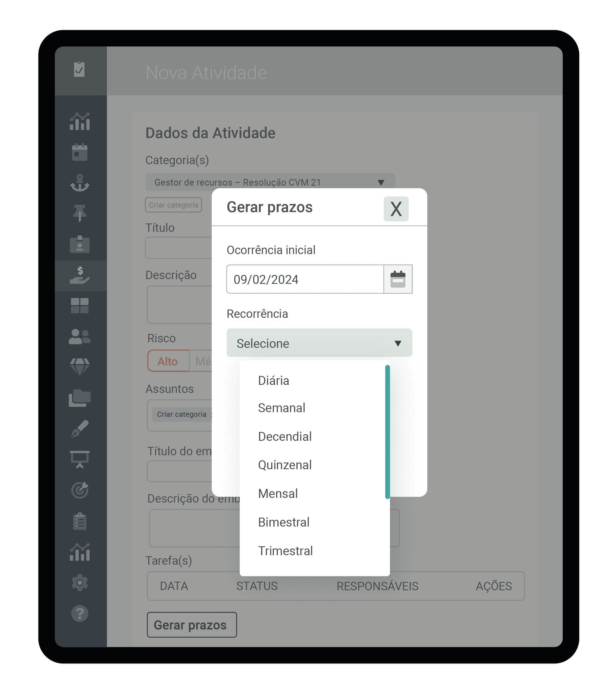Click Criar categoria button under Categoria(s)
The width and height of the screenshot is (616, 696).
click(x=173, y=205)
